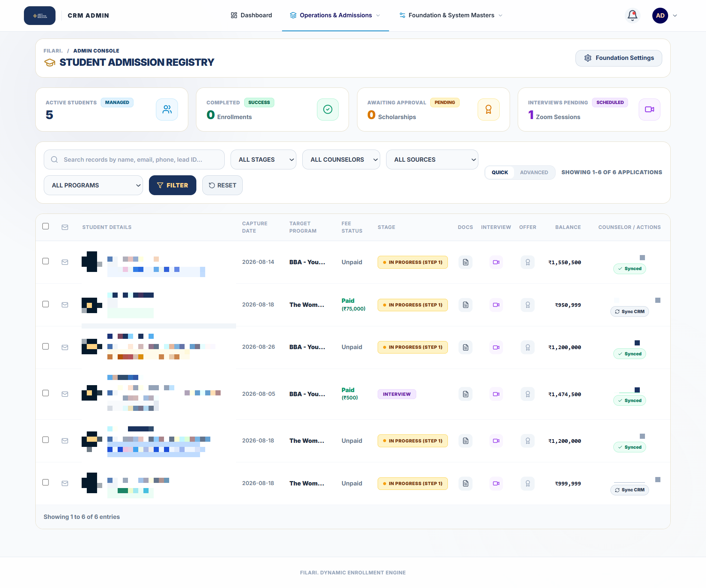Open offer ribbon icon for ₹1,474,500 row
Screen dimensions: 706x588
tap(528, 394)
